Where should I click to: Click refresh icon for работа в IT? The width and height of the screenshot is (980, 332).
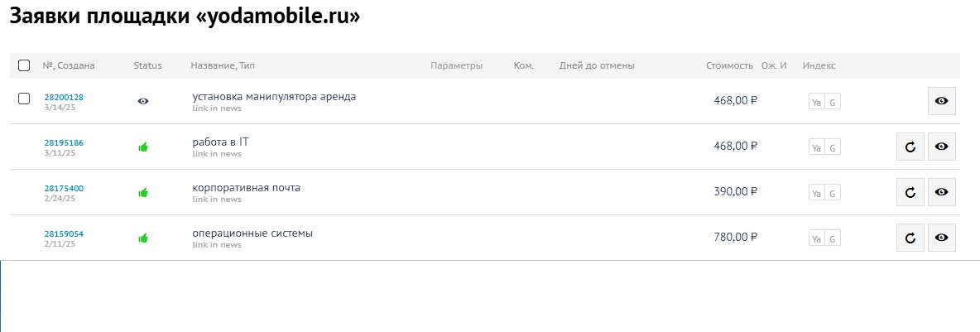910,147
